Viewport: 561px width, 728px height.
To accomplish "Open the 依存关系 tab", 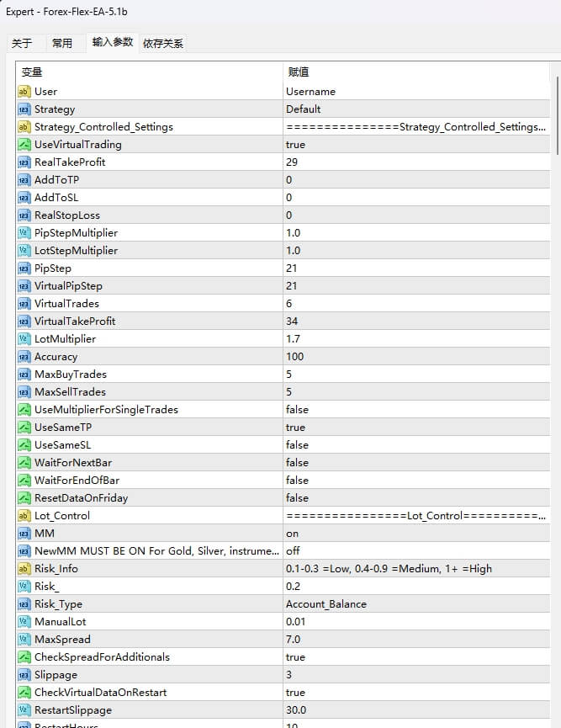I will (163, 43).
